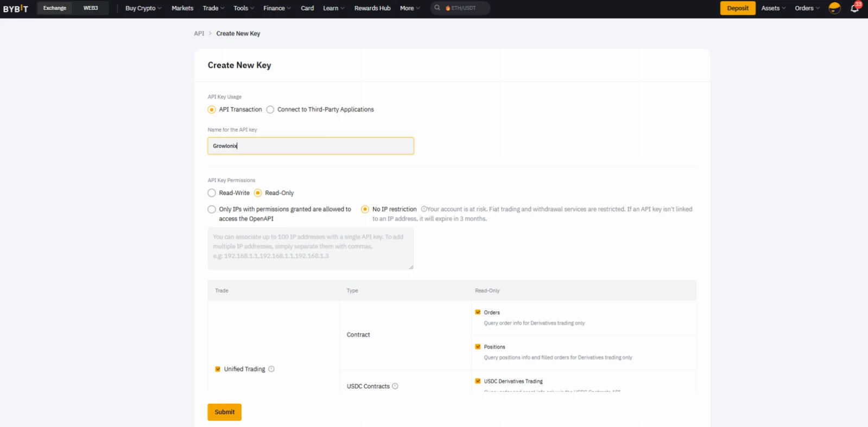Toggle Unified Trading checkbox
This screenshot has height=427, width=868.
[x=218, y=369]
